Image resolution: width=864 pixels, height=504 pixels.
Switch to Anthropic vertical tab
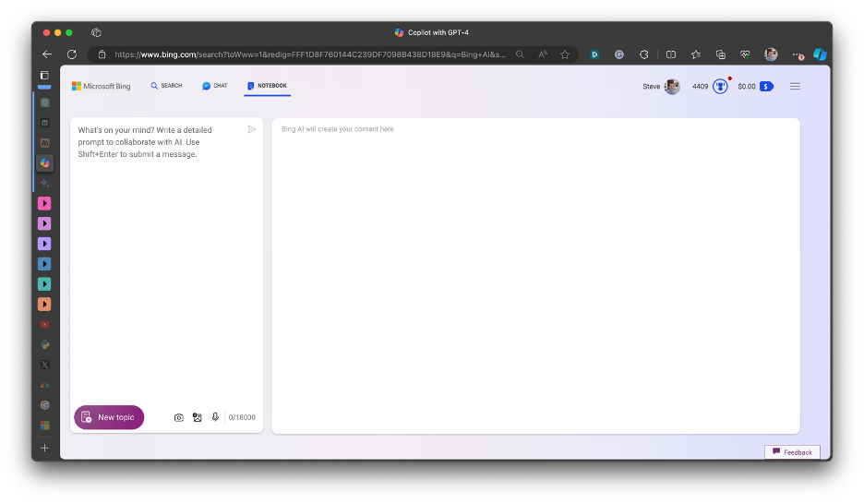[44, 143]
